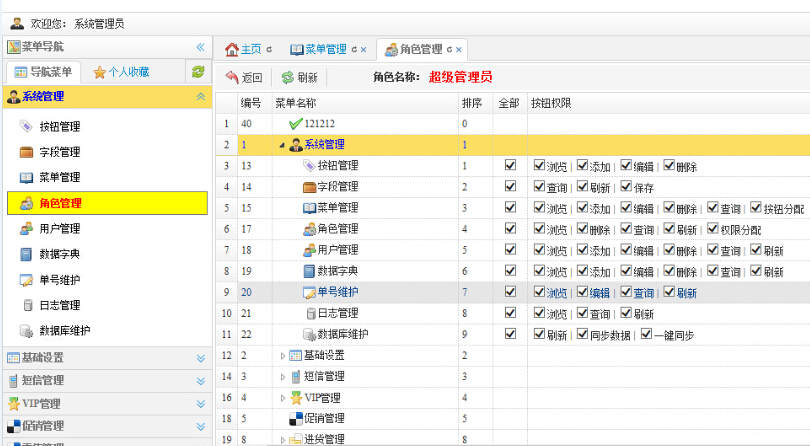Uncheck 编辑 permission for 单号维护
The height and width of the screenshot is (446, 810).
[x=583, y=291]
